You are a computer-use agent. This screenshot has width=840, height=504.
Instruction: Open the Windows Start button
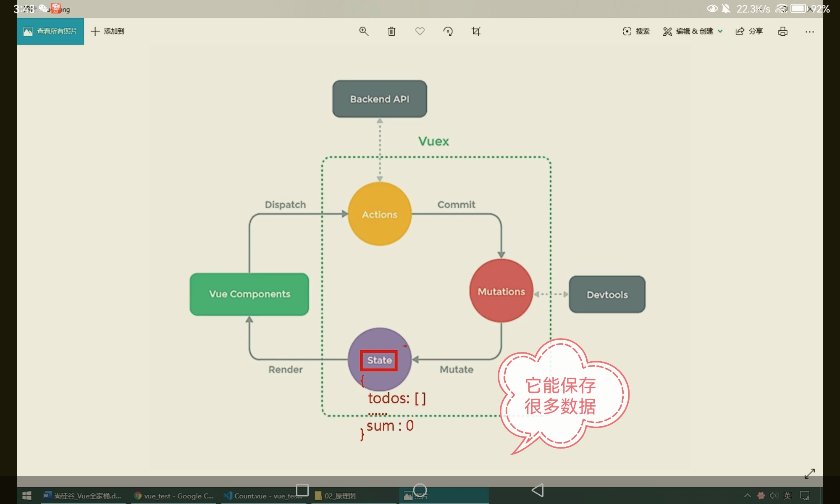pyautogui.click(x=27, y=496)
